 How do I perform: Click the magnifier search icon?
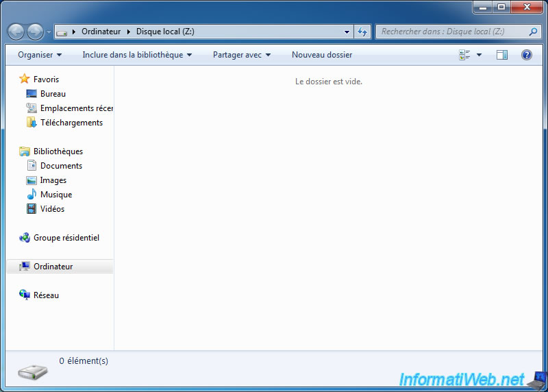tap(533, 32)
